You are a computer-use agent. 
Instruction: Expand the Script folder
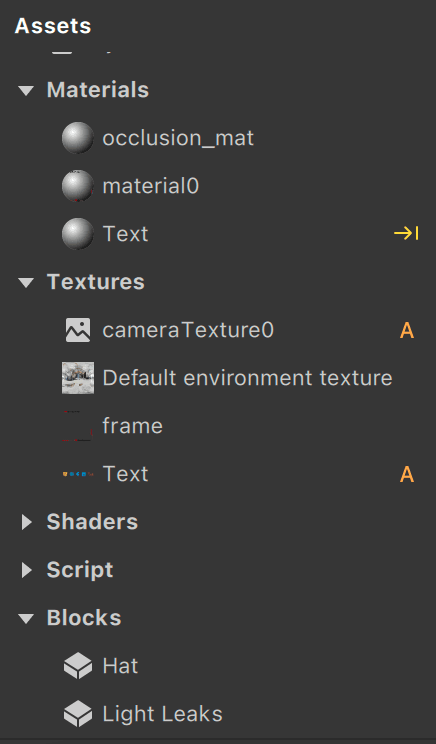(x=27, y=570)
